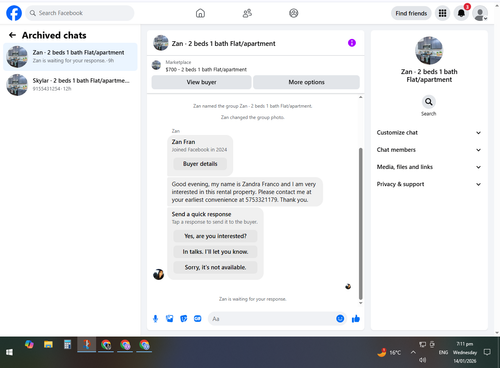Click the Search Facebook field

pos(80,13)
